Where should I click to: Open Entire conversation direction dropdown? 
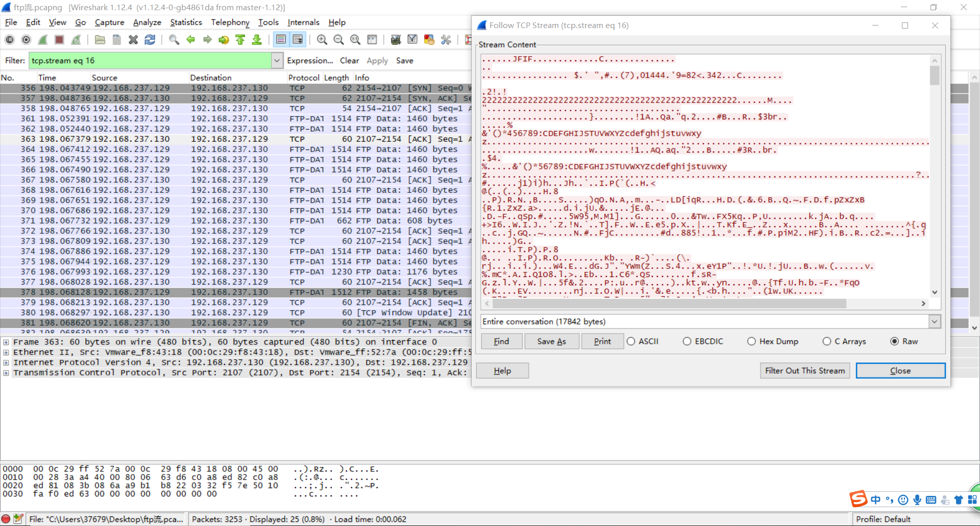(x=935, y=321)
